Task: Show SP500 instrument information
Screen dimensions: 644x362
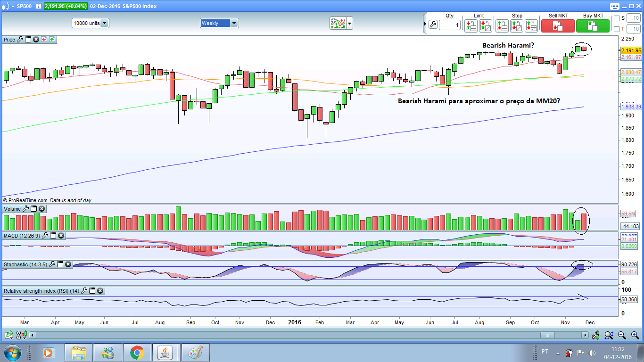Action: point(39,6)
